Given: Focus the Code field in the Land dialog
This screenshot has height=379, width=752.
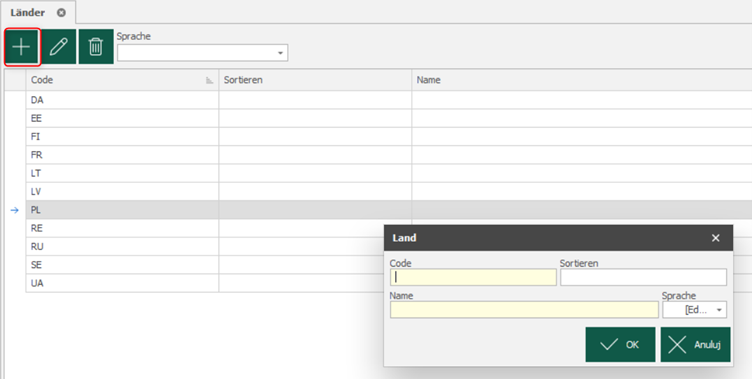Looking at the screenshot, I should pos(473,277).
